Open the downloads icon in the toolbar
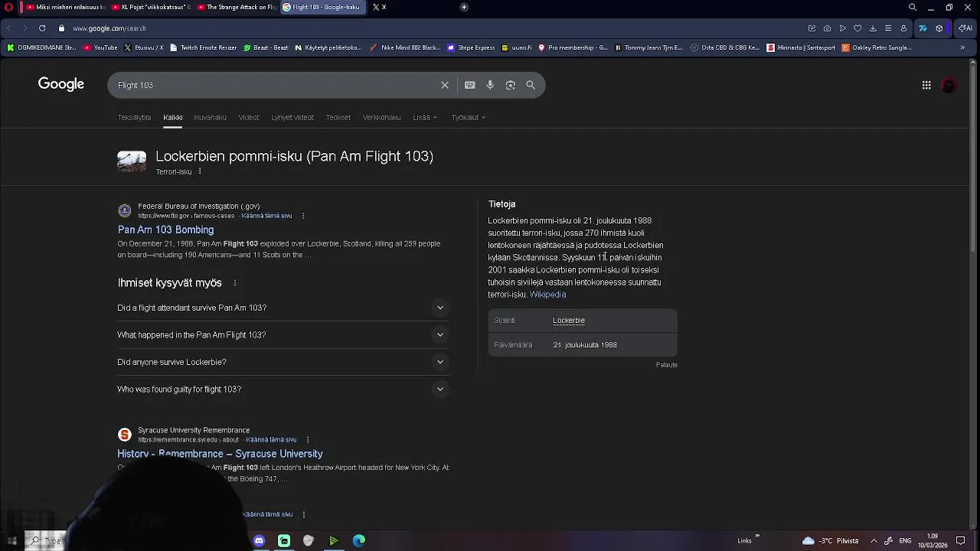 point(873,28)
